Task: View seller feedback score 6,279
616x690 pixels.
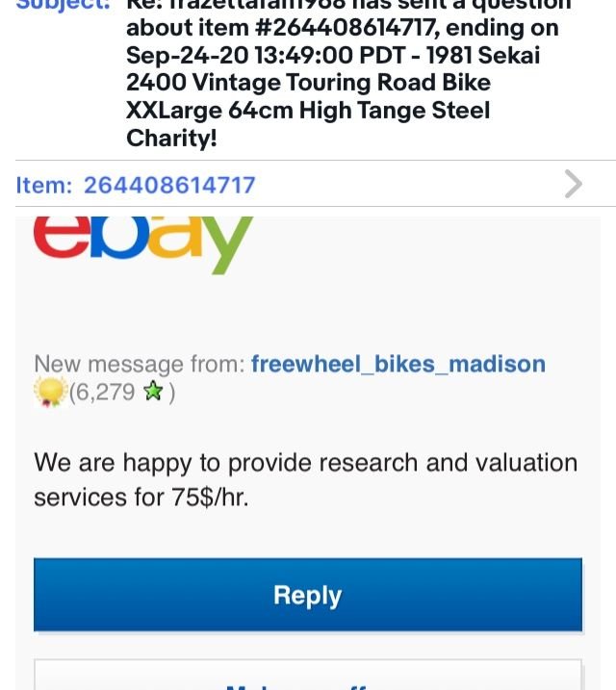Action: click(102, 392)
